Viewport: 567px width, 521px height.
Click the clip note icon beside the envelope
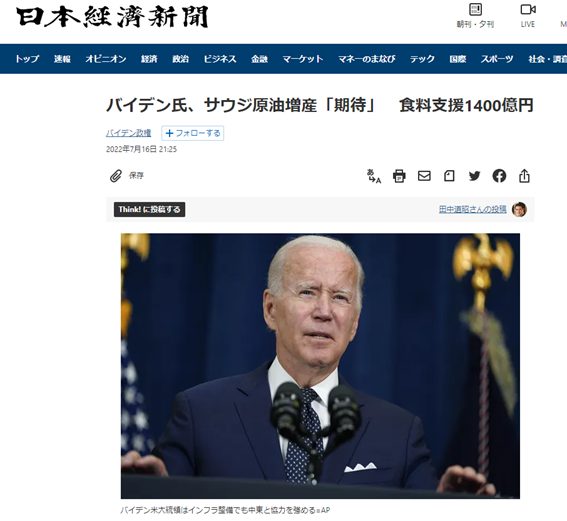(x=449, y=176)
